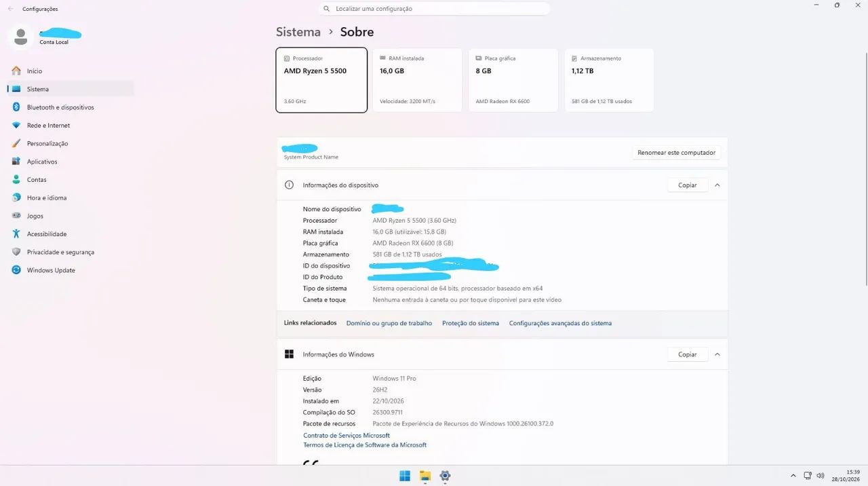Click the local account avatar picture
Screen dimensions: 868x486
pyautogui.click(x=21, y=37)
